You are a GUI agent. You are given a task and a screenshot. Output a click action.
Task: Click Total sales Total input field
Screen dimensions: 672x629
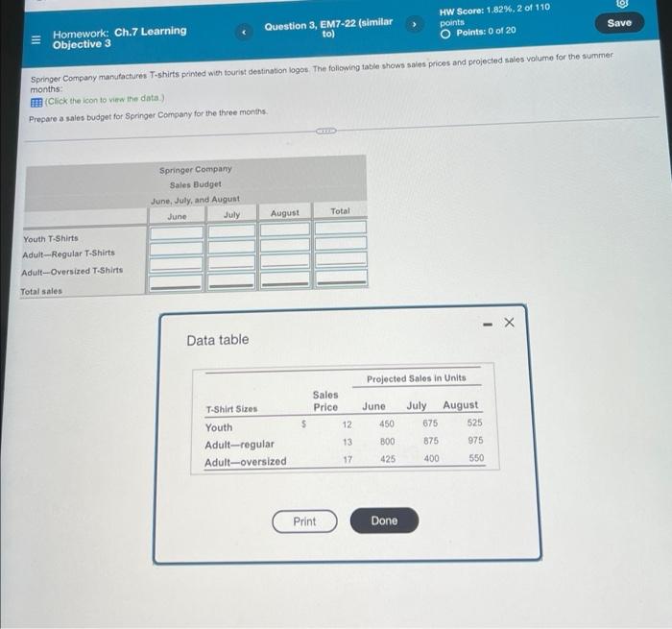click(x=341, y=278)
